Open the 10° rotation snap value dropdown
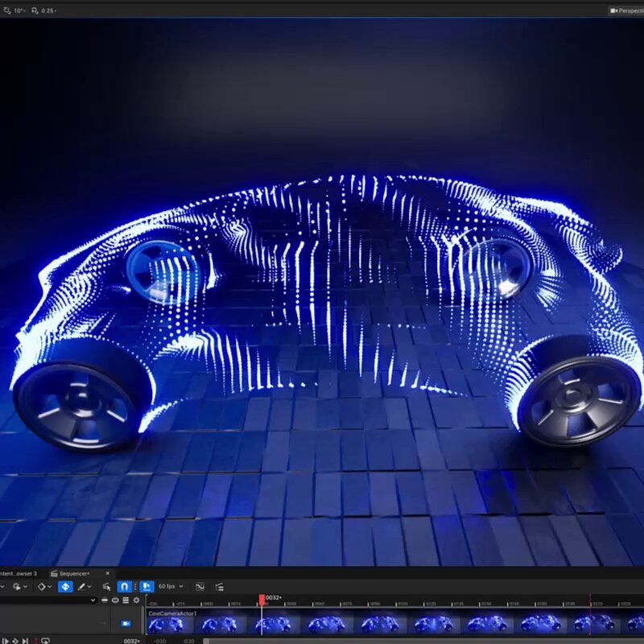The width and height of the screenshot is (644, 644). click(x=19, y=10)
